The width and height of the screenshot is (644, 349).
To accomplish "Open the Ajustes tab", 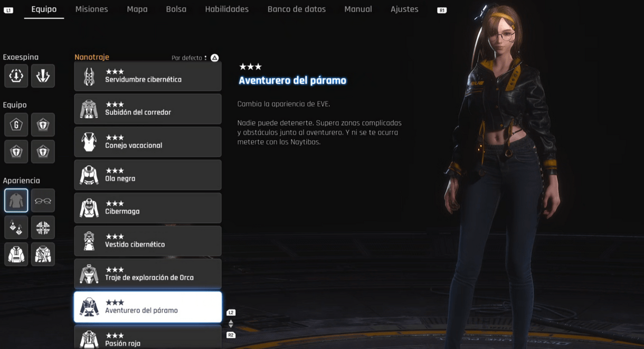I will 404,9.
